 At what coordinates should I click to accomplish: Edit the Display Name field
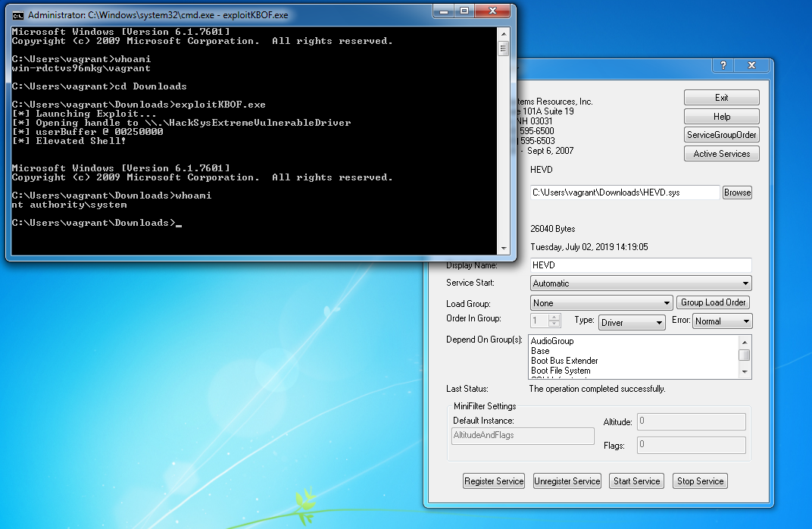coord(640,265)
